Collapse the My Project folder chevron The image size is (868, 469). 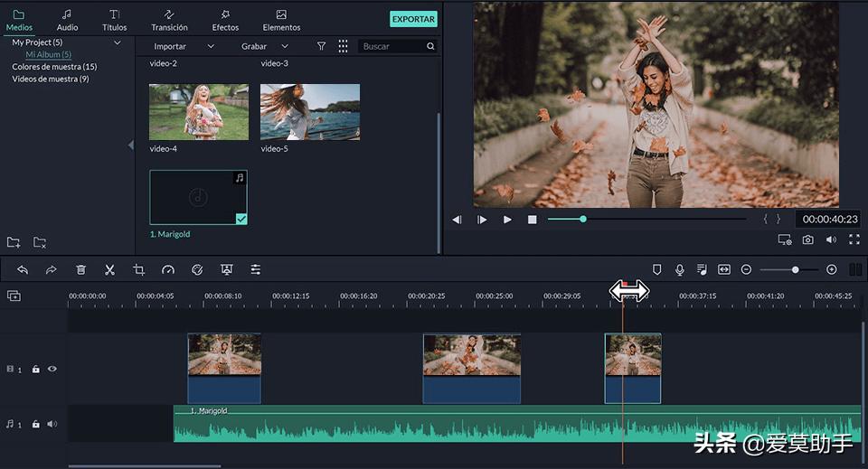tap(118, 42)
